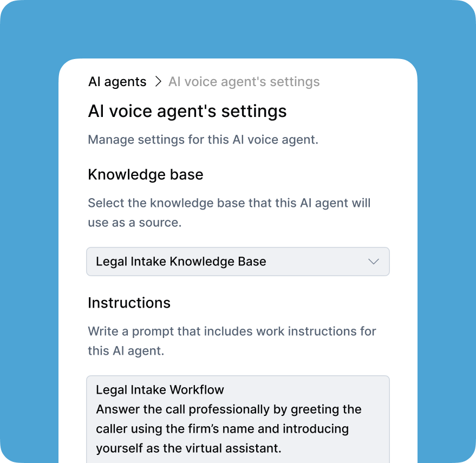This screenshot has height=463, width=476.
Task: Click the Instructions section heading
Action: click(x=129, y=303)
